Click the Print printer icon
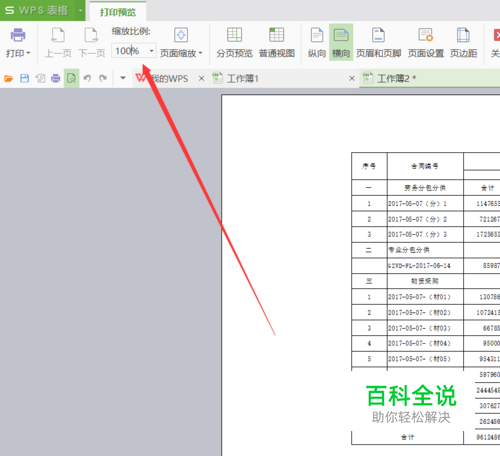Screen dimensions: 500x456 click(18, 35)
